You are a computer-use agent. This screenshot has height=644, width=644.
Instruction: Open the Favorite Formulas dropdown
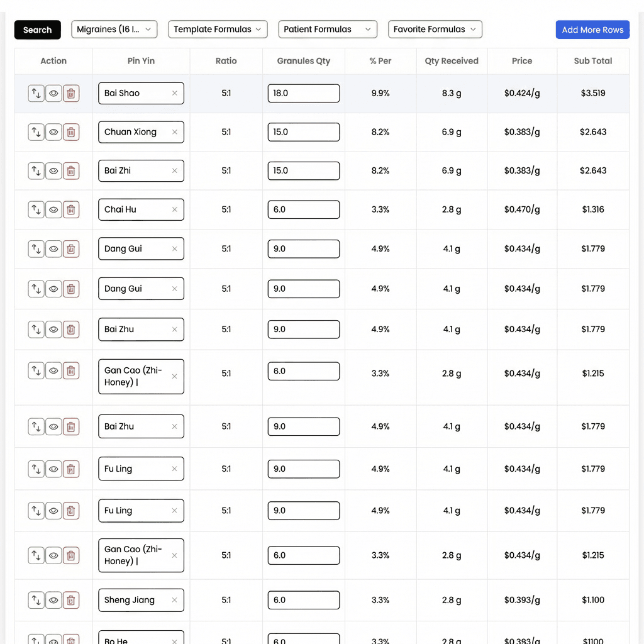pyautogui.click(x=435, y=29)
